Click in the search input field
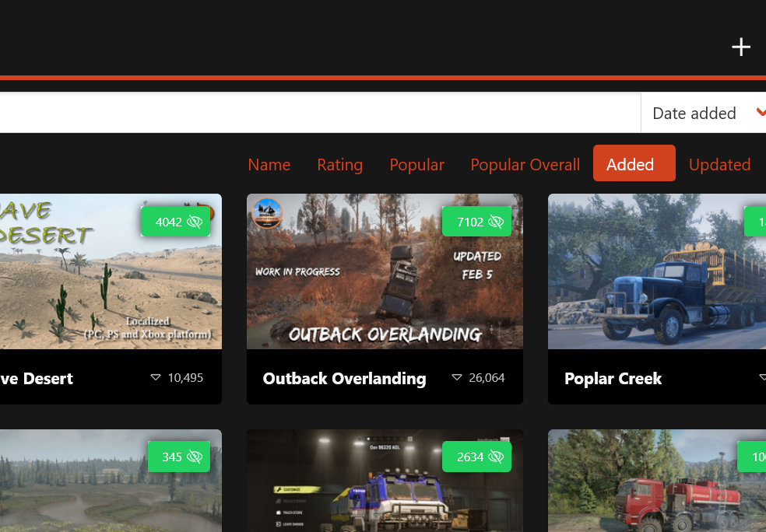766x532 pixels. tap(311, 114)
